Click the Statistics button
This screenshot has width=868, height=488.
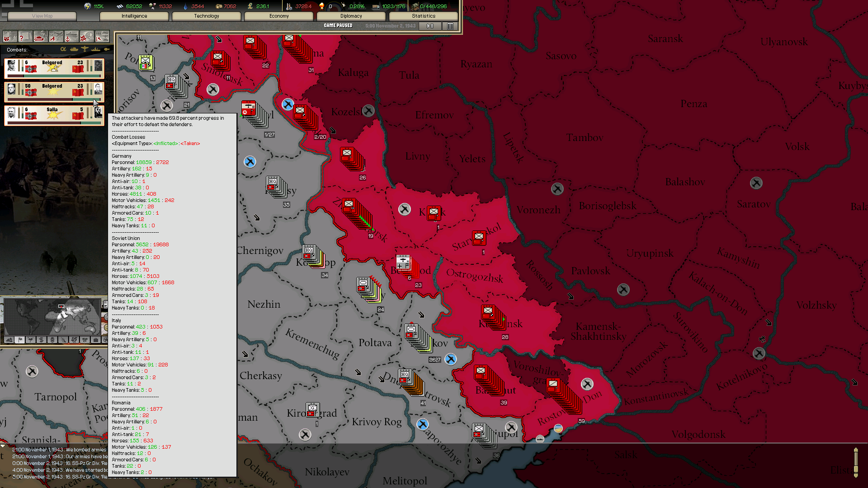point(423,16)
